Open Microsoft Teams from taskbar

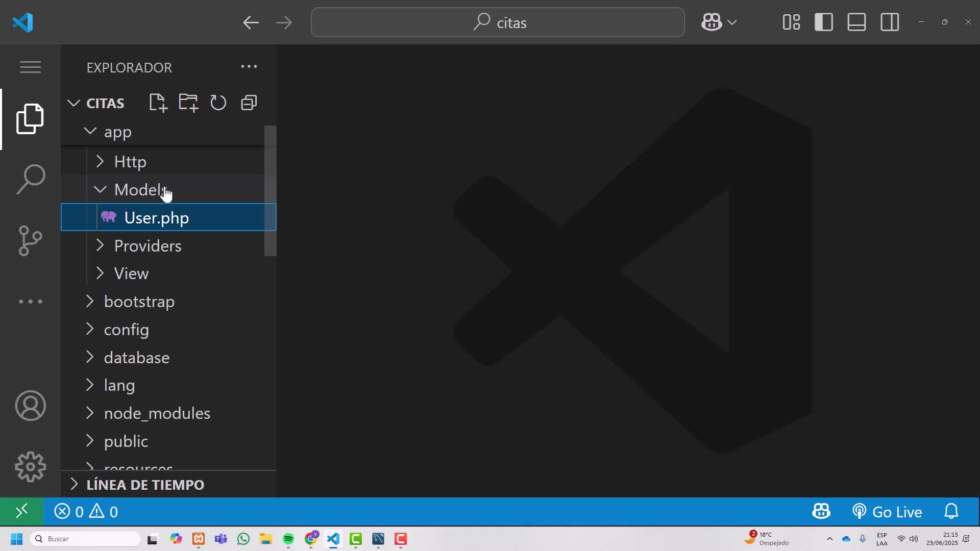[221, 539]
